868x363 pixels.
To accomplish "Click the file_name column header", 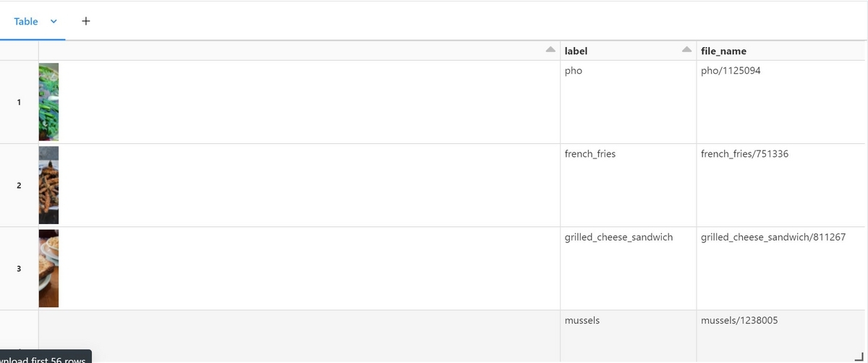I will (x=723, y=51).
